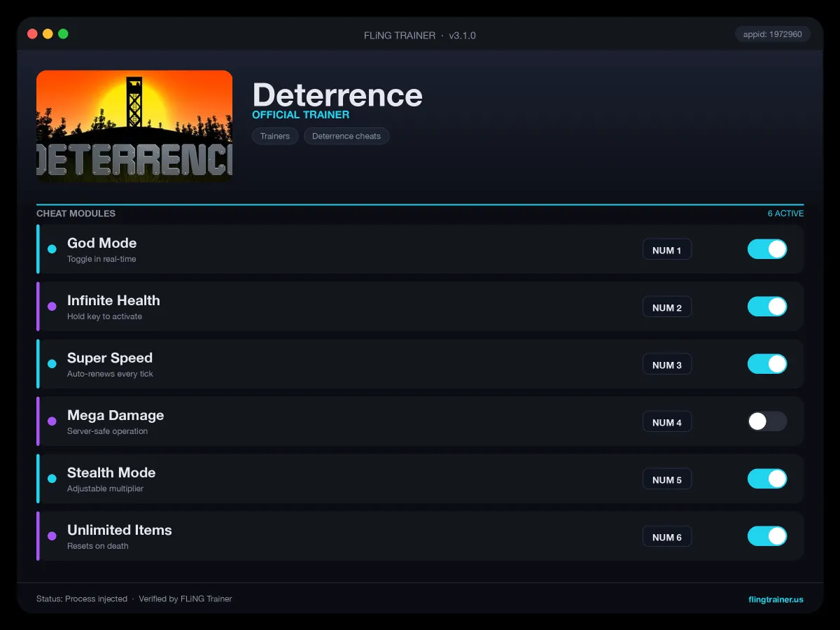The image size is (840, 630).
Task: Click 'Status: Process injected' text
Action: (x=82, y=599)
